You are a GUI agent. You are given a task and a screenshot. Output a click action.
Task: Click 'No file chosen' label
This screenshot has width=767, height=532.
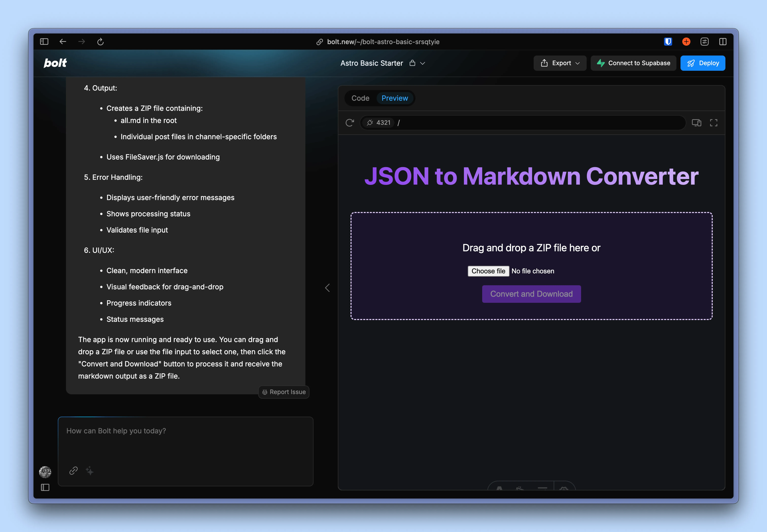click(x=533, y=271)
